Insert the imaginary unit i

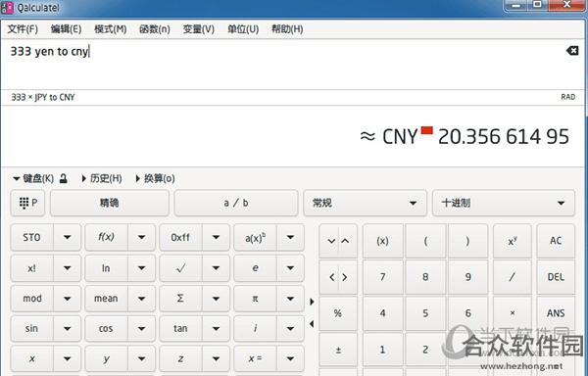coord(255,328)
